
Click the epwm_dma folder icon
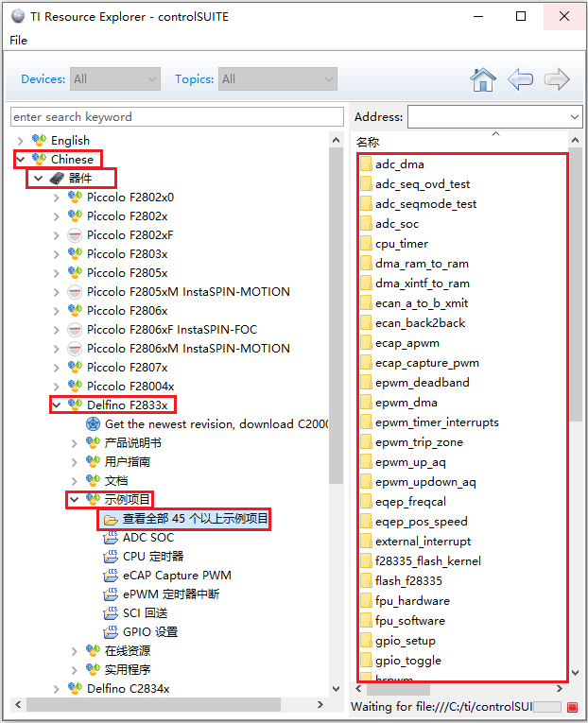pyautogui.click(x=366, y=402)
